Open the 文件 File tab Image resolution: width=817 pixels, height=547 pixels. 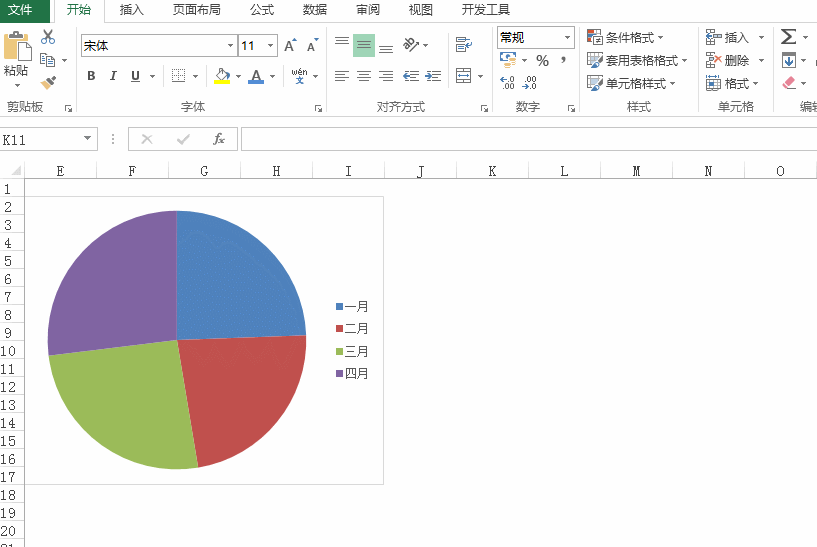coord(20,10)
